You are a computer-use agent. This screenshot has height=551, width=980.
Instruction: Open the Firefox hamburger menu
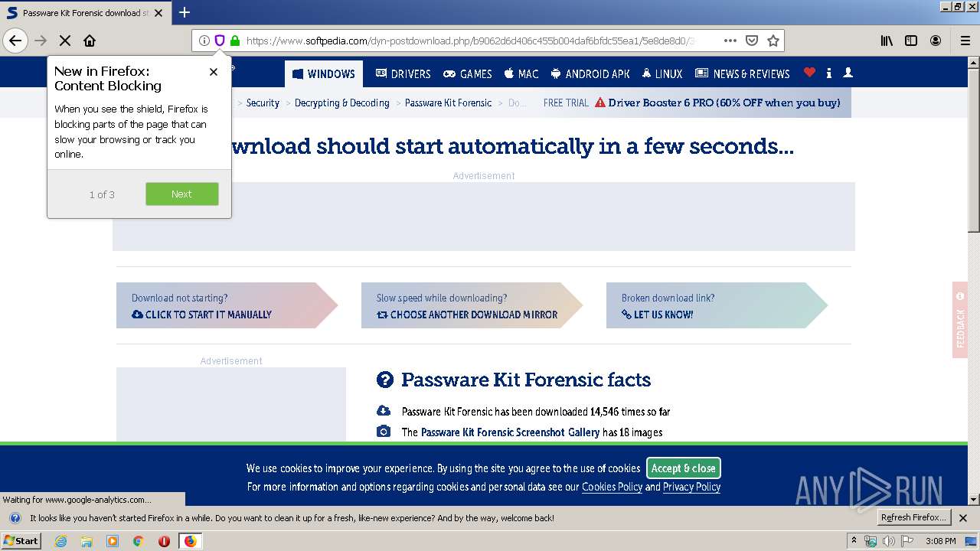click(x=965, y=41)
